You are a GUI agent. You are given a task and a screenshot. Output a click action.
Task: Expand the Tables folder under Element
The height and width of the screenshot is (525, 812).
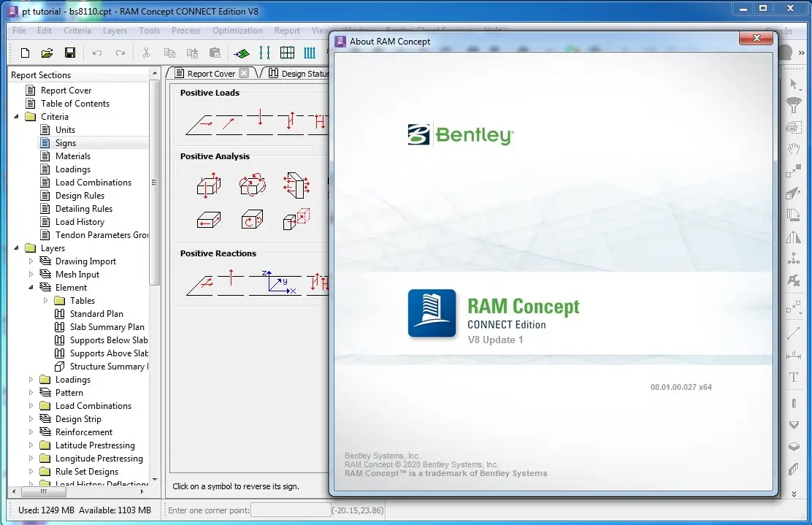point(45,300)
